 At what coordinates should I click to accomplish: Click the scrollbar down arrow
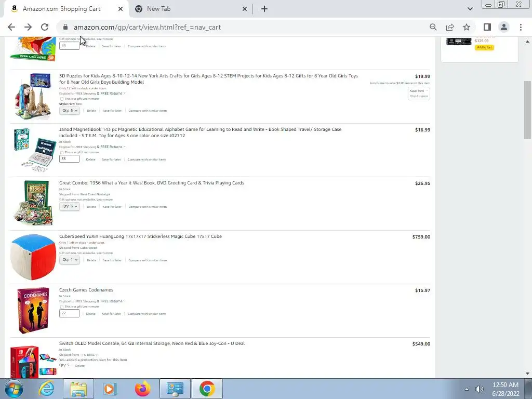tap(528, 374)
